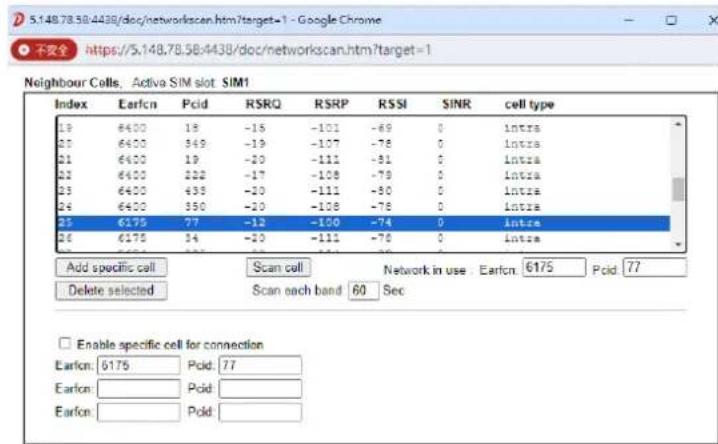Click the SIM1 active slot label
Image resolution: width=718 pixels, height=444 pixels.
pyautogui.click(x=235, y=83)
